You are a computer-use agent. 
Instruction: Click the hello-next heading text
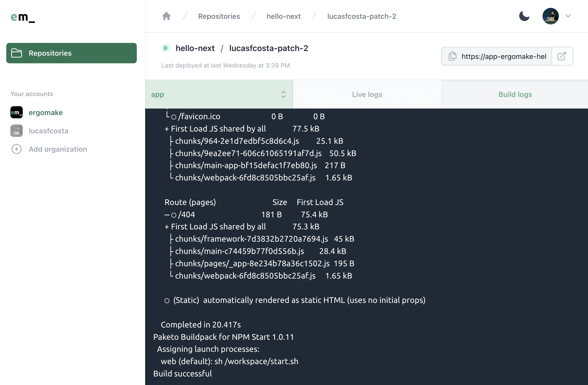(x=195, y=48)
